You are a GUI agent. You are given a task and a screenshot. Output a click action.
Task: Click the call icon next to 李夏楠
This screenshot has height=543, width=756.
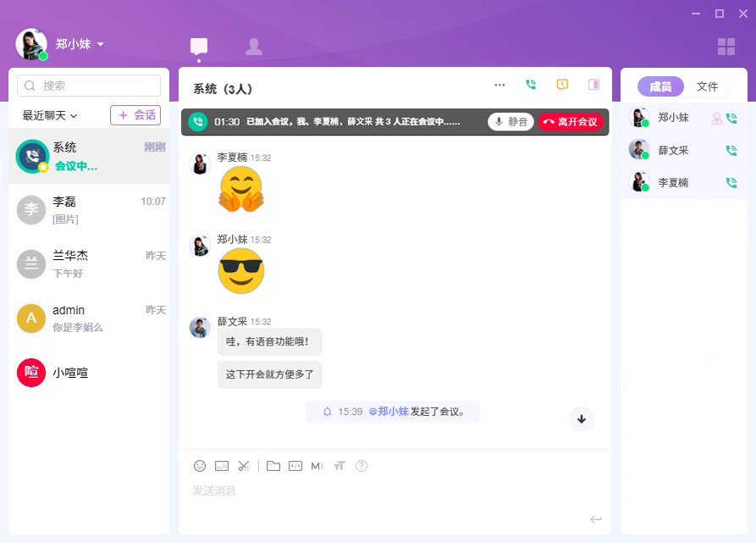pos(731,183)
